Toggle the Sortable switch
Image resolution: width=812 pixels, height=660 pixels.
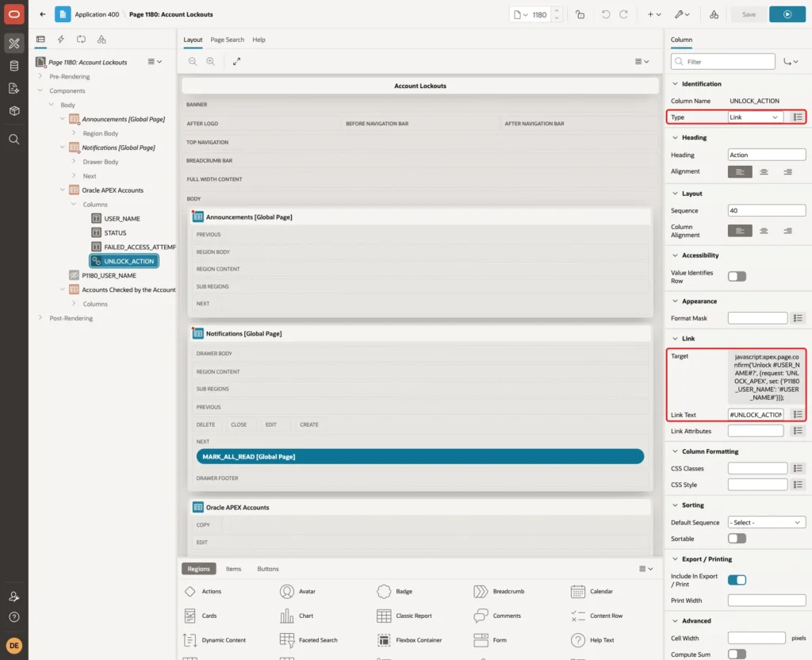pyautogui.click(x=737, y=539)
